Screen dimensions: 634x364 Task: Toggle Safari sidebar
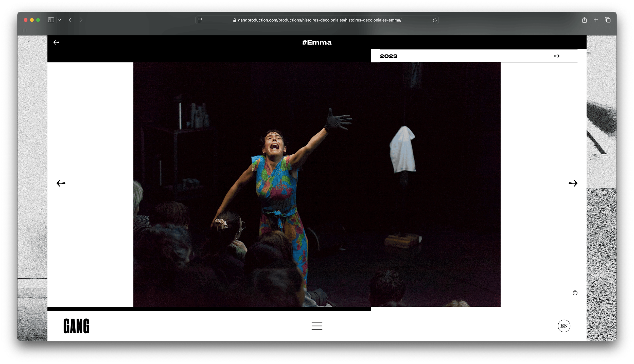tap(51, 20)
